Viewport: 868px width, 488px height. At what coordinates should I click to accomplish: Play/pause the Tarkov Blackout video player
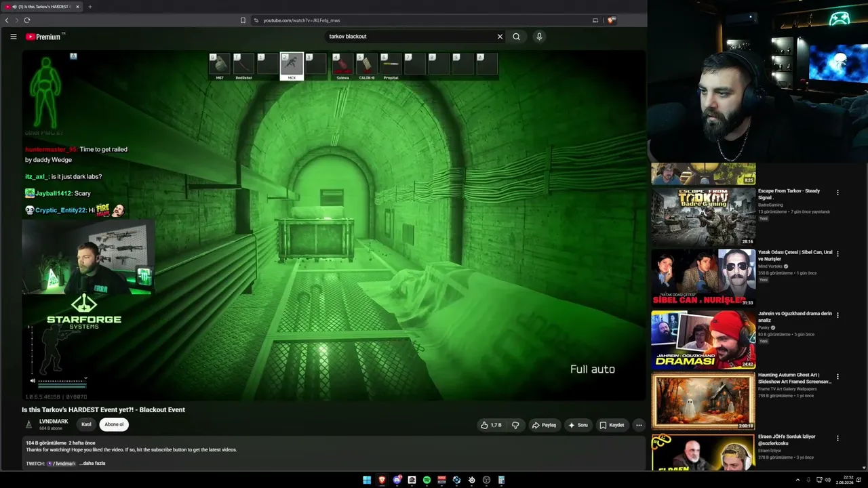click(x=334, y=226)
